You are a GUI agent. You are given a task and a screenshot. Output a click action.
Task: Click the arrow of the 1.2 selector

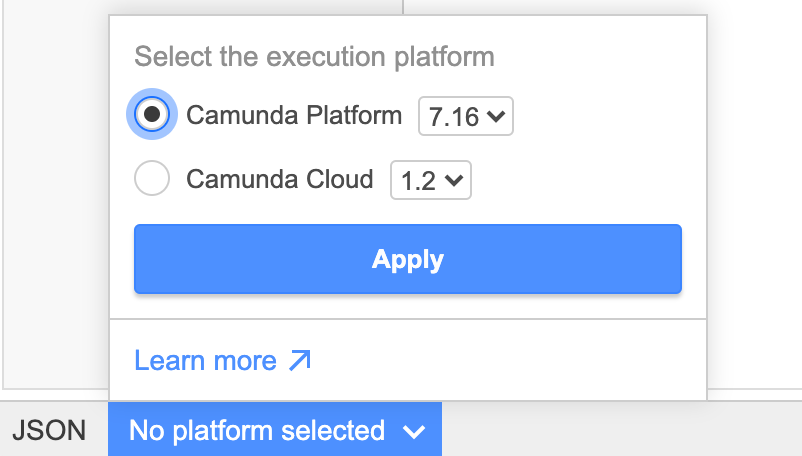point(455,182)
